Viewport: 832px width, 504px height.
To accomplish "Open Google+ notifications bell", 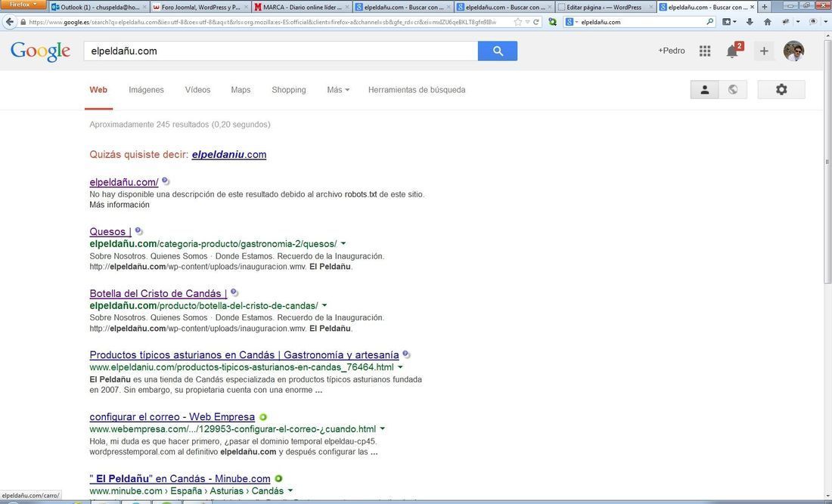I will (x=732, y=51).
